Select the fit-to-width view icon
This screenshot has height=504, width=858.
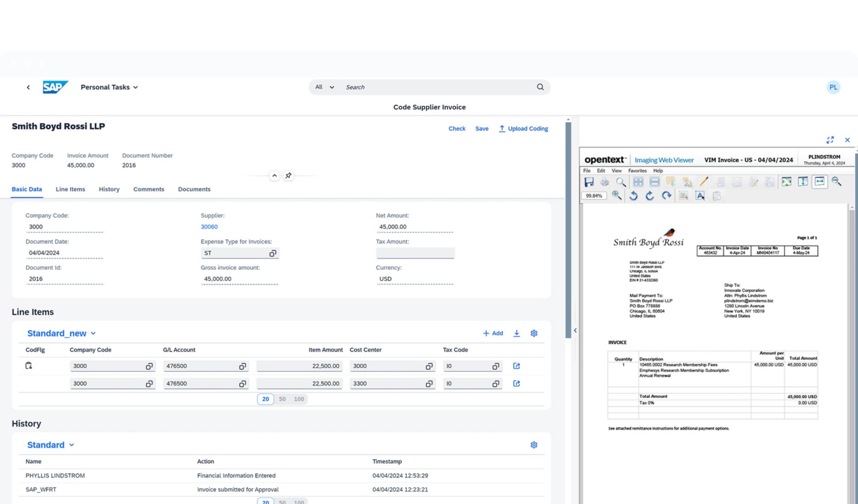click(819, 181)
